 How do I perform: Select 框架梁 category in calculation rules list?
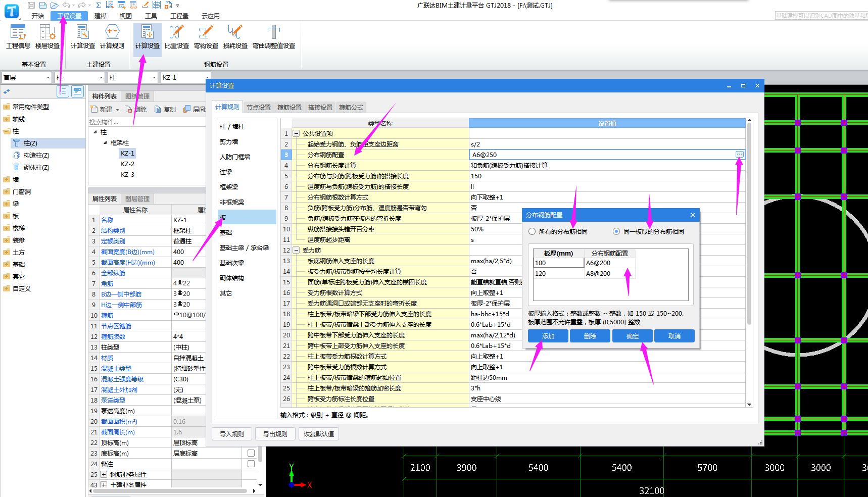click(247, 187)
